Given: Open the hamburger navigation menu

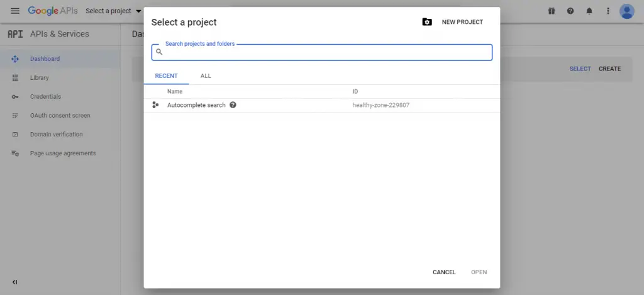Looking at the screenshot, I should tap(15, 11).
